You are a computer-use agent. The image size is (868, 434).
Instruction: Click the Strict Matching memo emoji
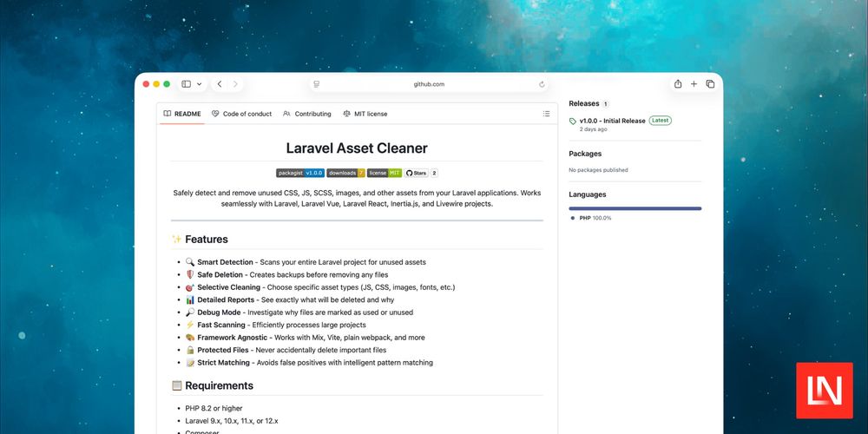click(x=190, y=363)
